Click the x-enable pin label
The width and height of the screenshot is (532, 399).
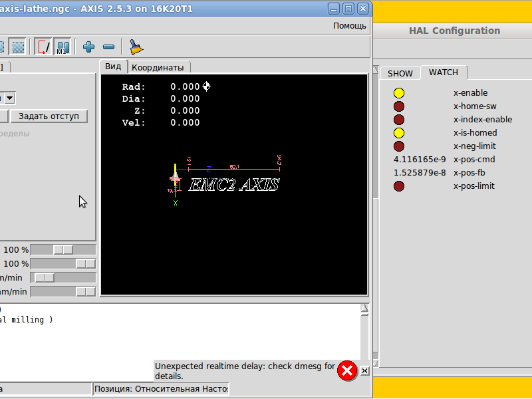pos(470,93)
